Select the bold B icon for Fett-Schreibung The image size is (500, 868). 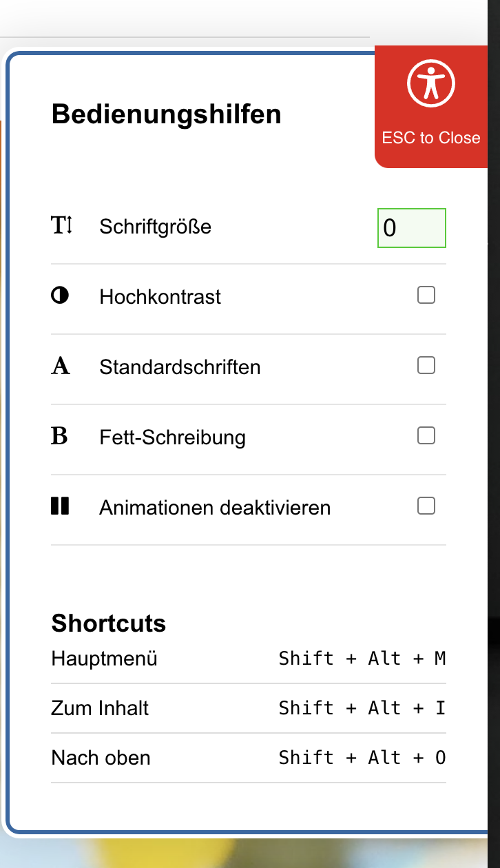point(61,436)
